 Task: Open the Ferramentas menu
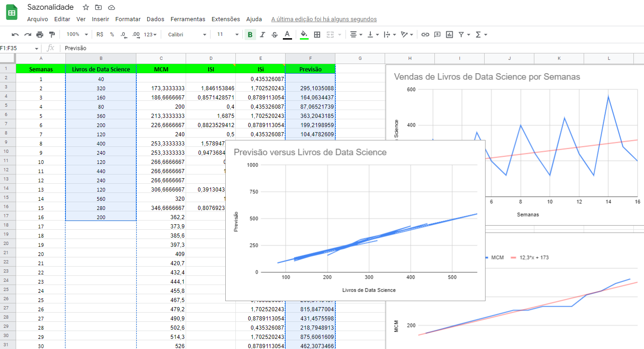click(188, 19)
